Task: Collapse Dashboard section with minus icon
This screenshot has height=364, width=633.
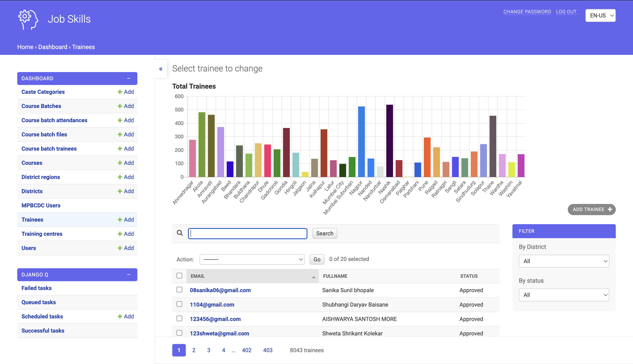Action: click(x=129, y=79)
